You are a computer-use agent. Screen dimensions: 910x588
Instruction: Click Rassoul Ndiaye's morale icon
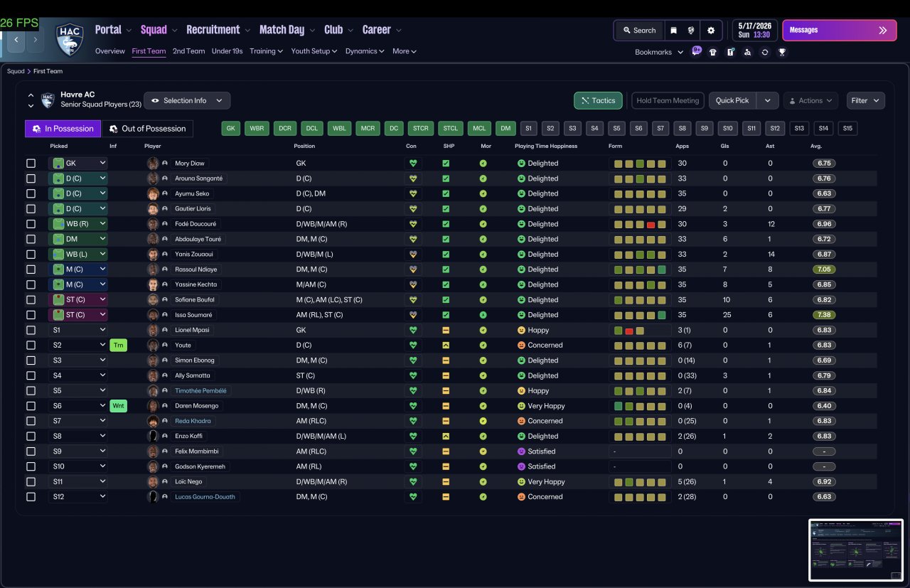483,269
